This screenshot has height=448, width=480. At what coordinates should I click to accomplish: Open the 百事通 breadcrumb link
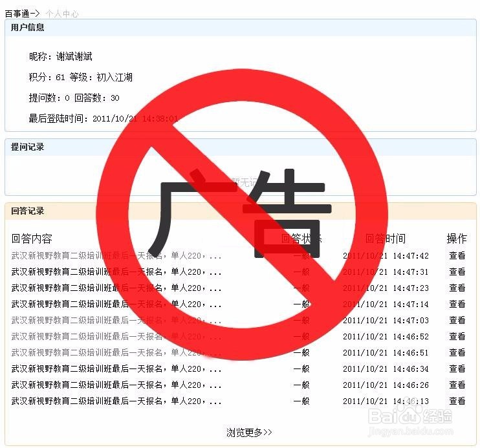pos(17,14)
